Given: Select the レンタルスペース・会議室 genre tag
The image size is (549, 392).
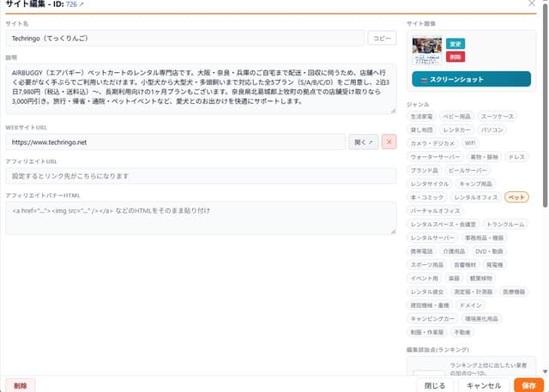Looking at the screenshot, I should click(443, 225).
